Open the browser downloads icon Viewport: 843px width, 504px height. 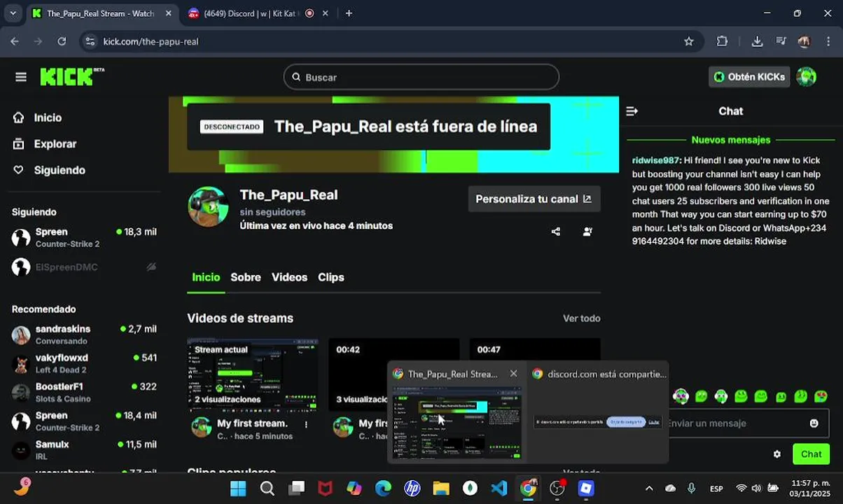[757, 41]
